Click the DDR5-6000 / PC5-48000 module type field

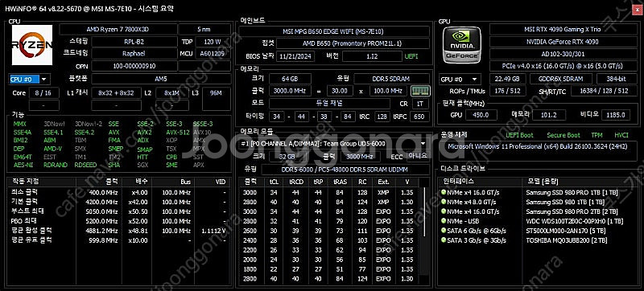pos(345,170)
